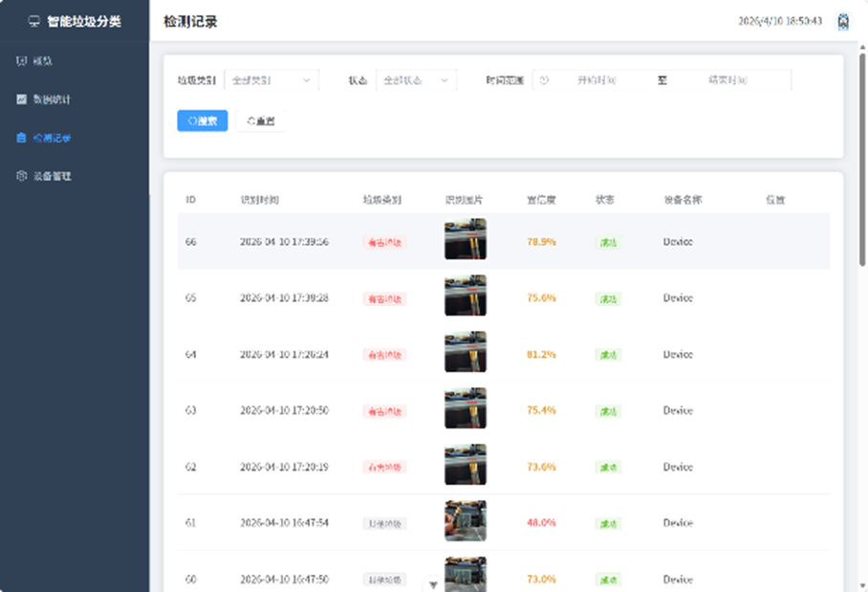Open the overview page in sidebar

pyautogui.click(x=34, y=61)
